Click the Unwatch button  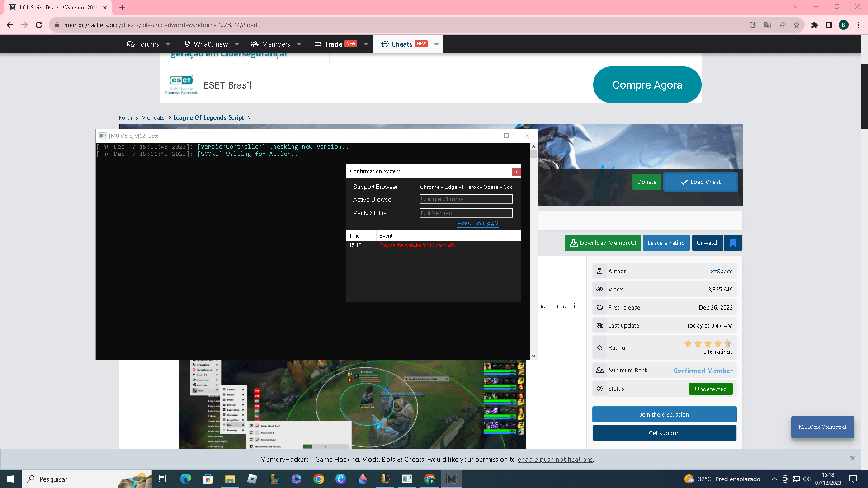(708, 243)
